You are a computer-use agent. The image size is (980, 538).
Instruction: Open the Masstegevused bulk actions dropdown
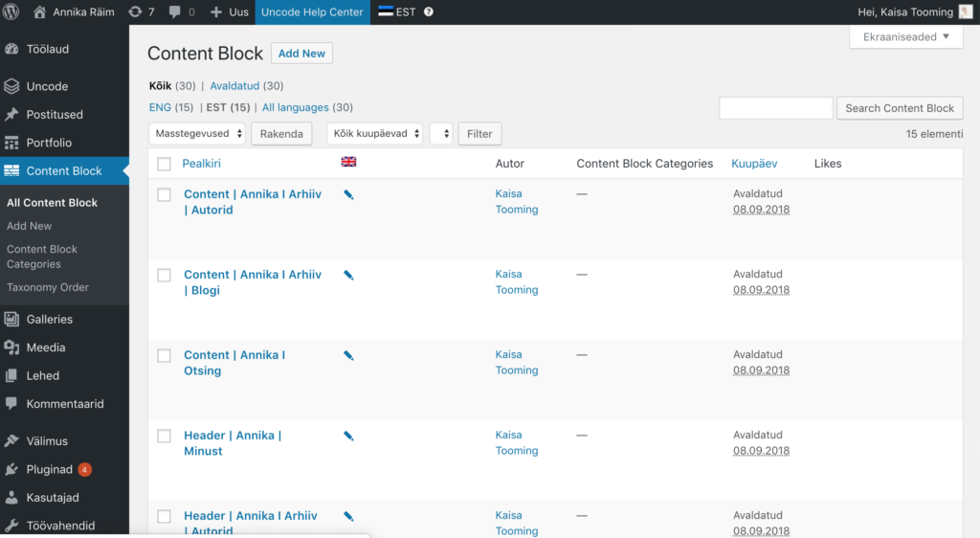click(197, 133)
